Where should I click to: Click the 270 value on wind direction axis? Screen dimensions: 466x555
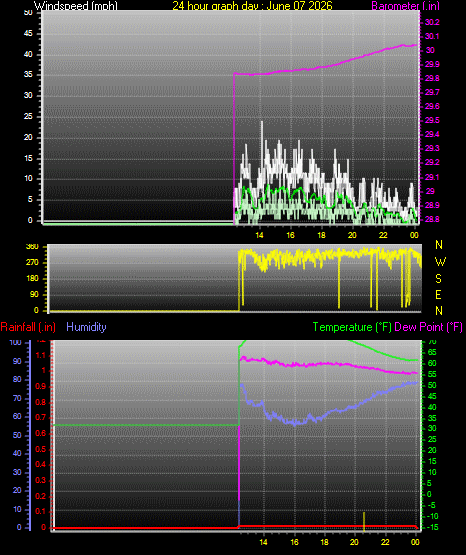pyautogui.click(x=33, y=263)
